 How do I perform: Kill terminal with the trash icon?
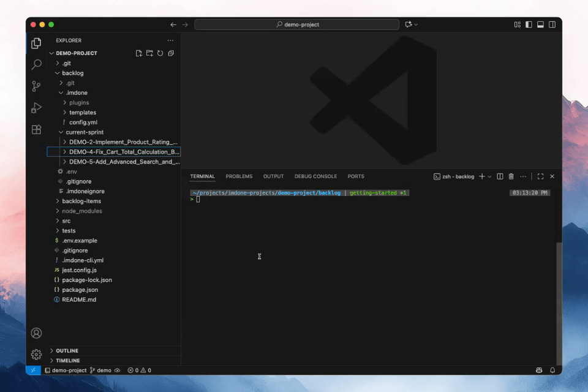click(511, 176)
